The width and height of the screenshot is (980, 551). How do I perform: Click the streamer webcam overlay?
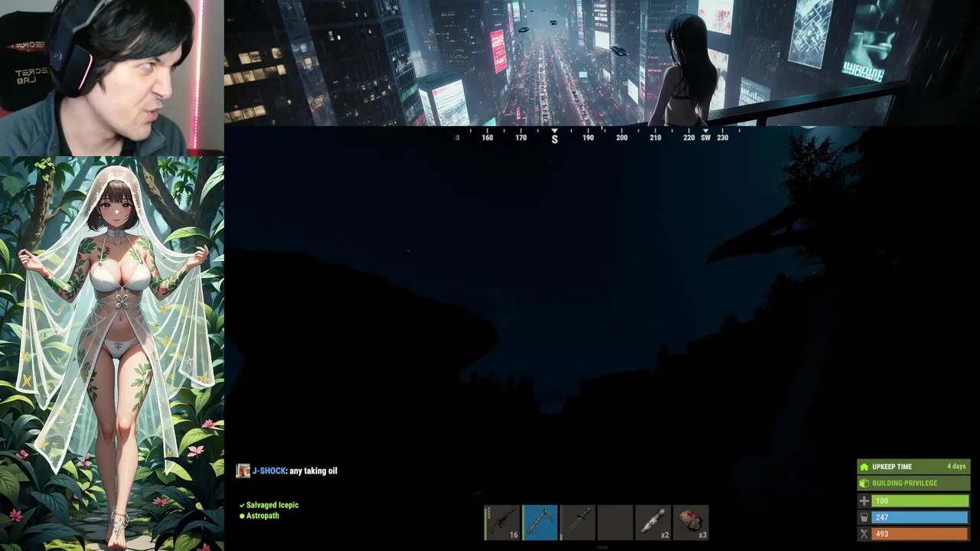(112, 78)
